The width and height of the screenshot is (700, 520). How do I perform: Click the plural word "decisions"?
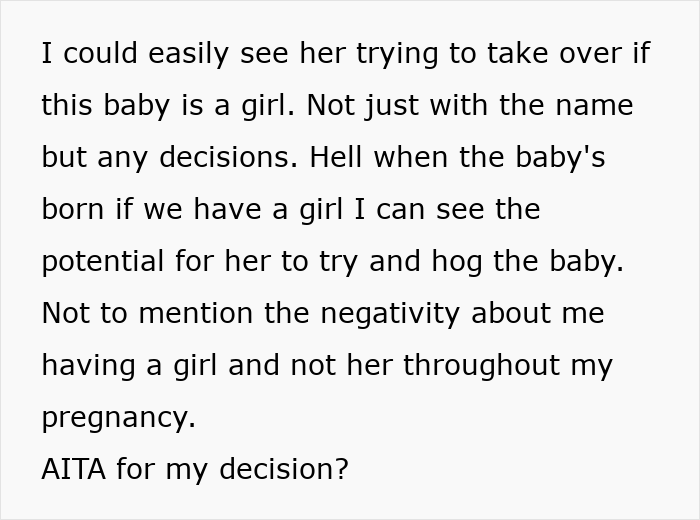click(x=228, y=157)
